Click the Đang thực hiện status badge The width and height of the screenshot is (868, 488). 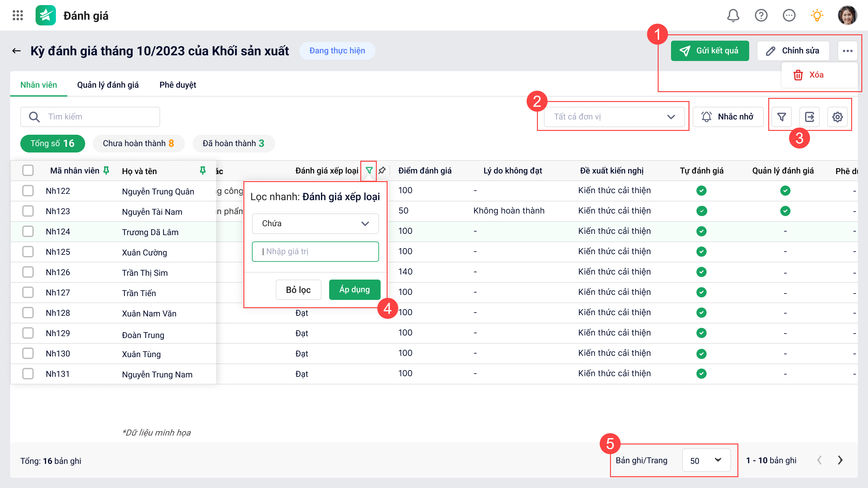click(x=337, y=51)
